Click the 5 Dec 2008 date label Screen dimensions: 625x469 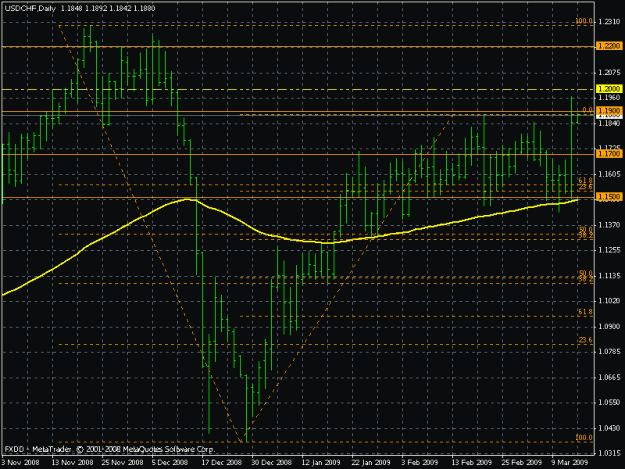click(171, 463)
